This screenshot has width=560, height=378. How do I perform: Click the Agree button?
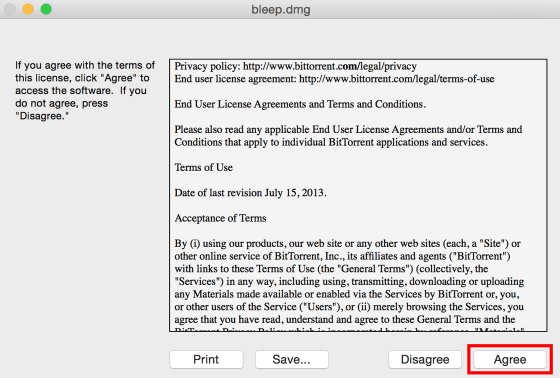coord(510,359)
